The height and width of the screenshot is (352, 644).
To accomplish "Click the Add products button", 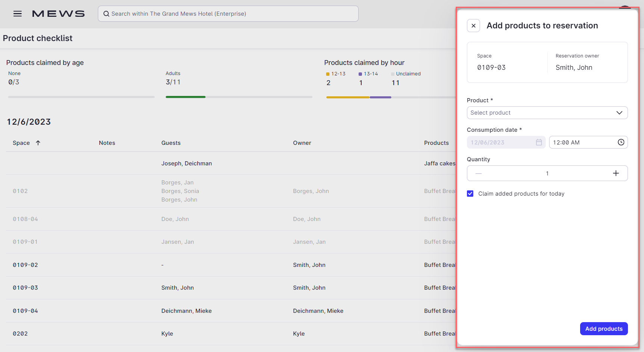I will tap(604, 328).
